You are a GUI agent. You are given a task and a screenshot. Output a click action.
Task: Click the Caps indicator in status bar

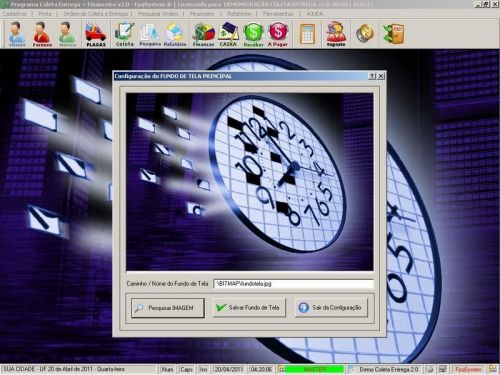point(186,369)
